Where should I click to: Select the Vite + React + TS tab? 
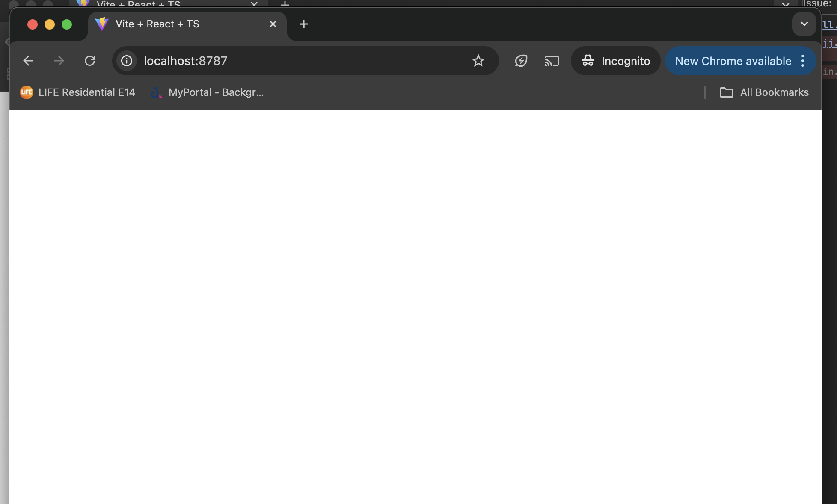[171, 24]
